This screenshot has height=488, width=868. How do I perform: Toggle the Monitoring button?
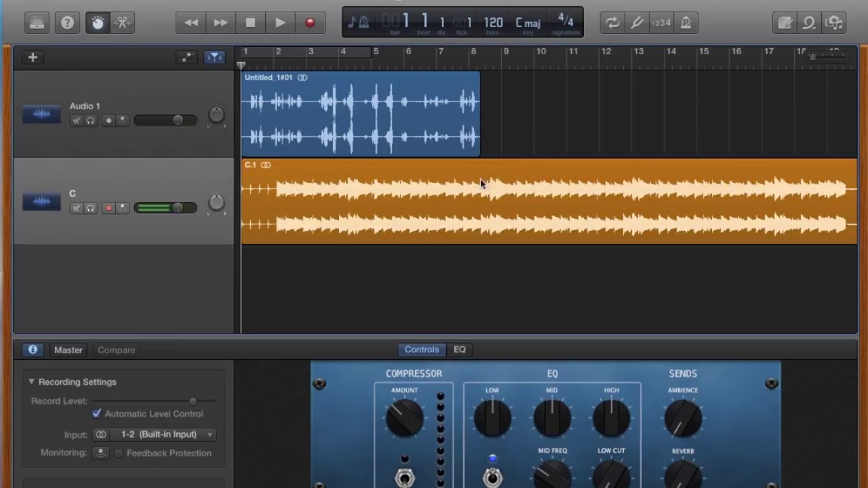pyautogui.click(x=101, y=453)
